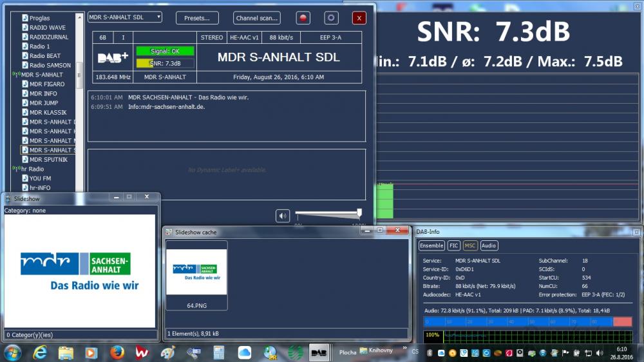Open the media player taskbar icon
Image resolution: width=644 pixels, height=362 pixels.
91,352
